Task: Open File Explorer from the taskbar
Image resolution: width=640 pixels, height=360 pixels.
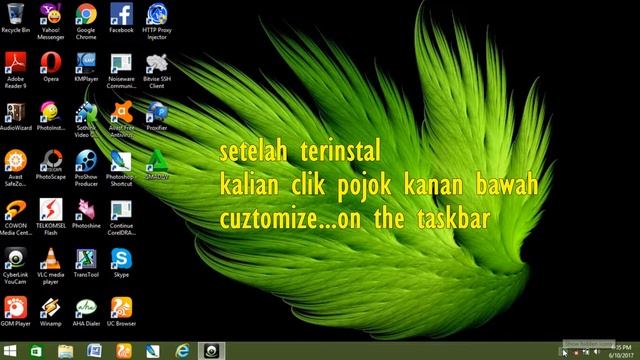Action: pos(65,351)
